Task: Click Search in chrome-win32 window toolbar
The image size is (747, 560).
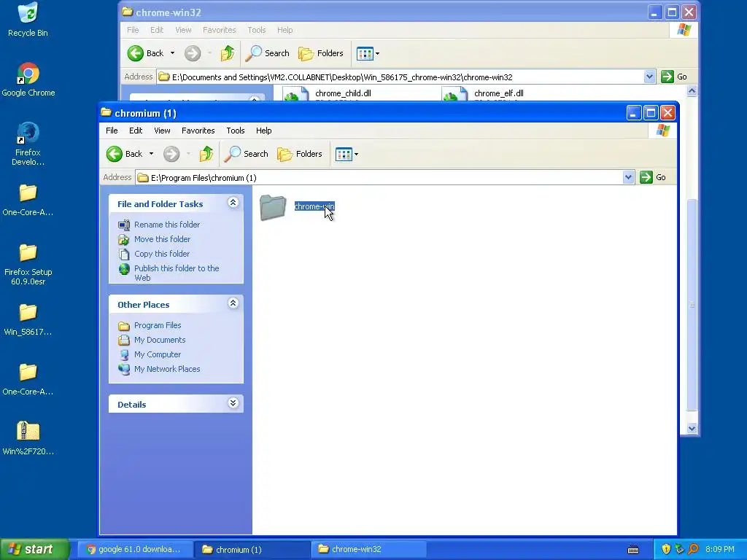Action: 267,53
